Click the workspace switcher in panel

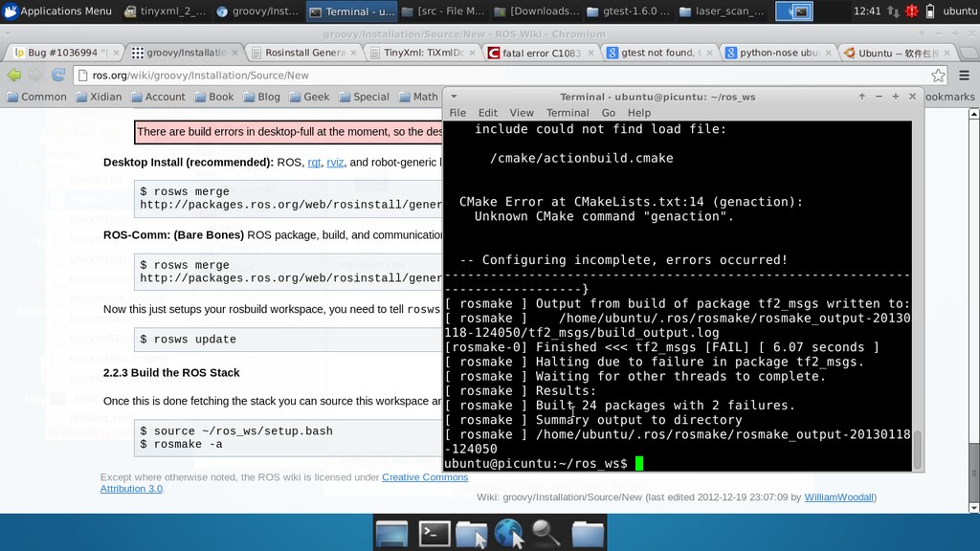tap(793, 11)
